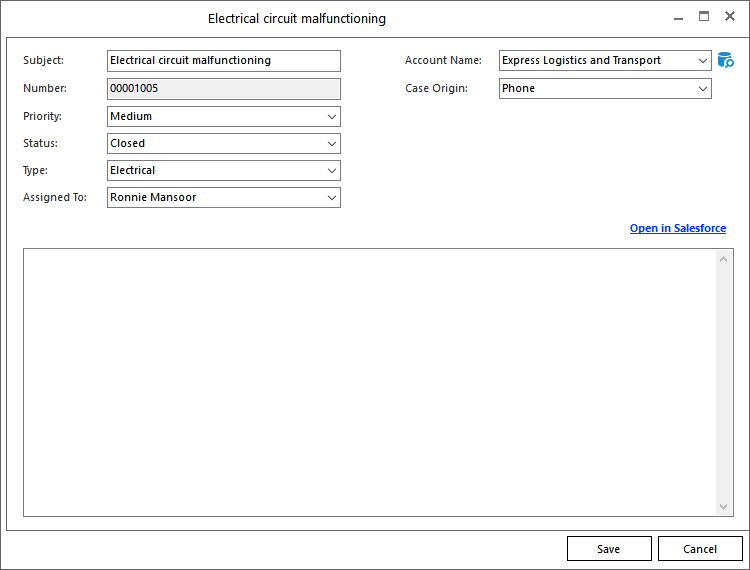750x570 pixels.
Task: Click inside the large description text area
Action: (x=368, y=382)
